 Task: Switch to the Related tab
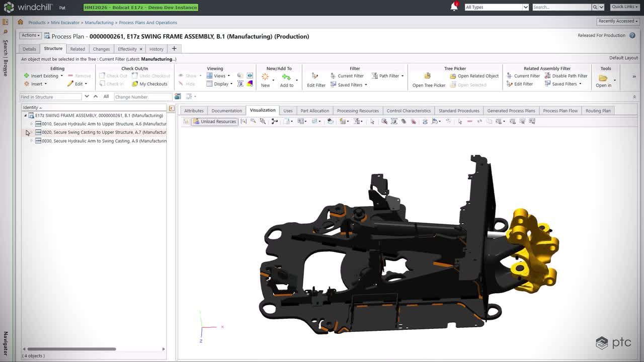pyautogui.click(x=77, y=49)
